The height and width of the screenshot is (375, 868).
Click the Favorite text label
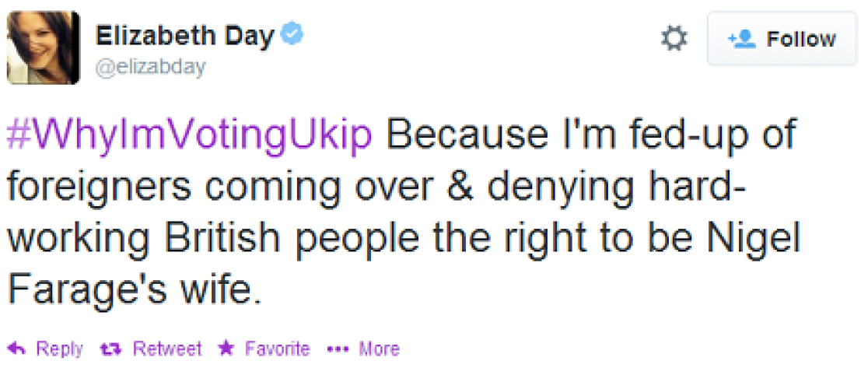pyautogui.click(x=277, y=349)
